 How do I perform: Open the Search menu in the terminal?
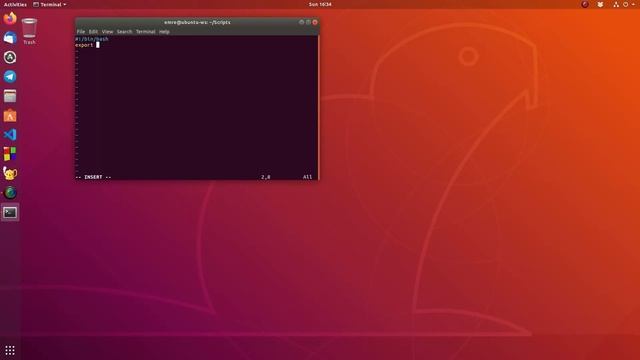124,31
